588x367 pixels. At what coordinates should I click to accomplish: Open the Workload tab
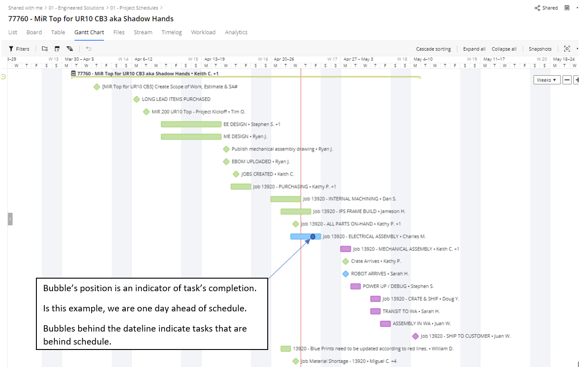point(203,32)
